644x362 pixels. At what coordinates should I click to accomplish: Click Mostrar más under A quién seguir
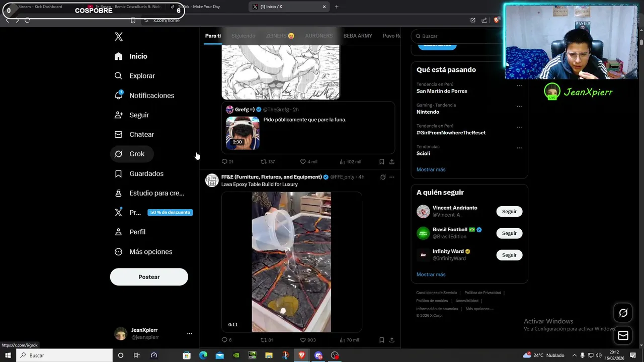pos(431,275)
